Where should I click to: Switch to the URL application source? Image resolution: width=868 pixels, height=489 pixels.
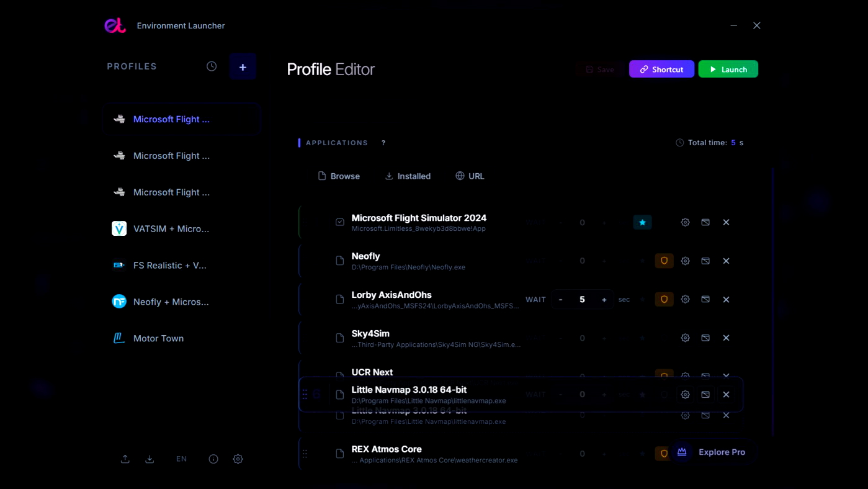[470, 176]
